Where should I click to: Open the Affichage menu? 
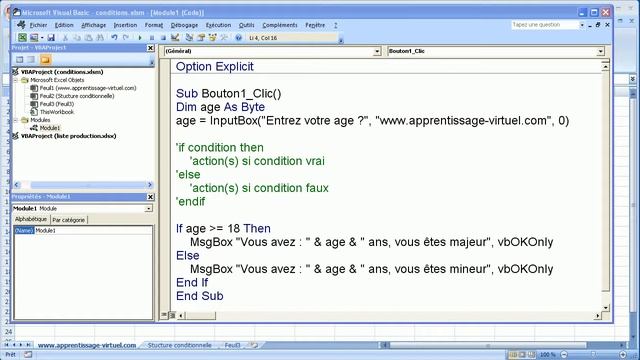coord(93,25)
